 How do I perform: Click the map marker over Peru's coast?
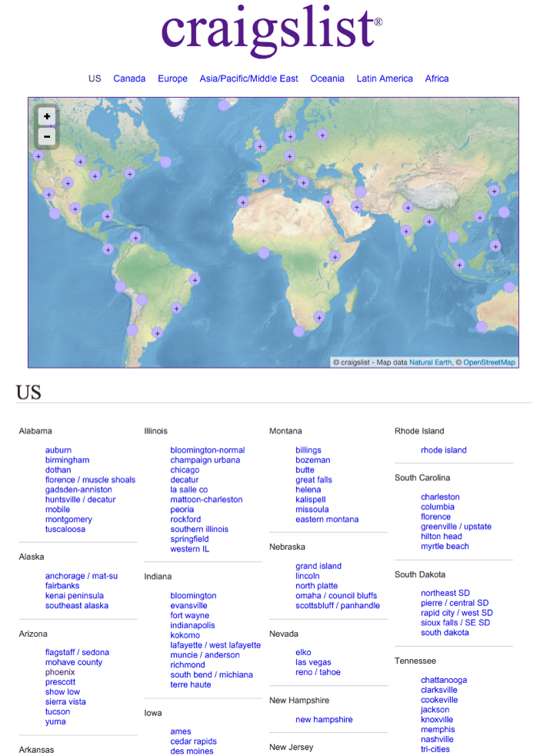tap(121, 287)
